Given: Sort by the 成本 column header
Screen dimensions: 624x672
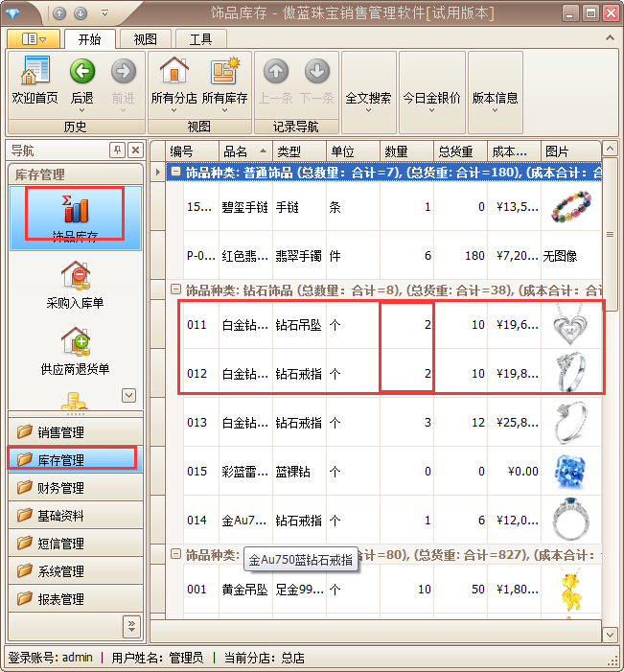Looking at the screenshot, I should click(x=514, y=151).
